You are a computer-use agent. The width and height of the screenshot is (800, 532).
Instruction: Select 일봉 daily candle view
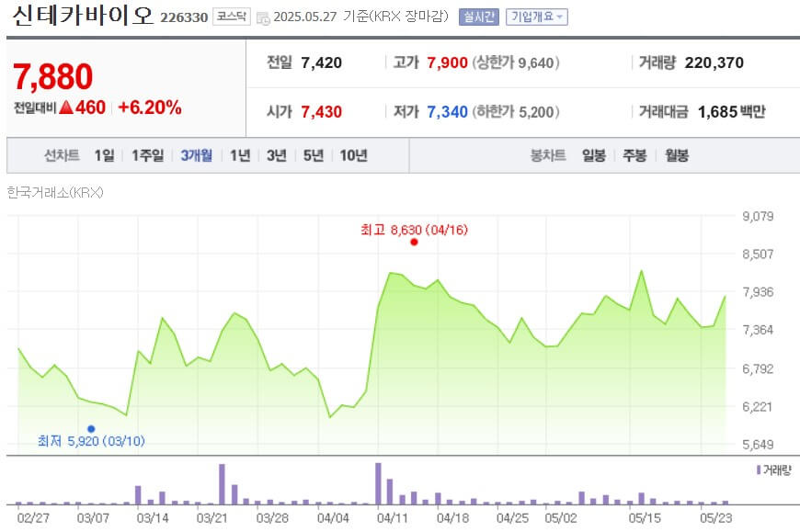(x=593, y=155)
